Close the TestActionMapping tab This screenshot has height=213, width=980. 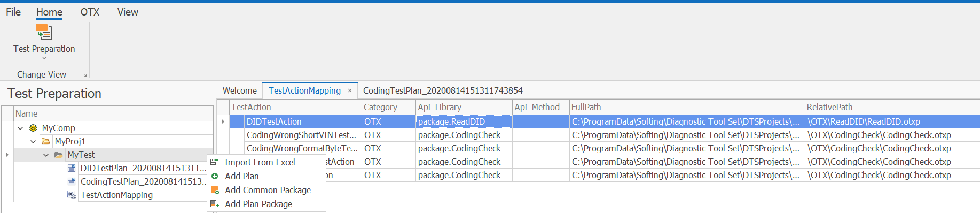(350, 90)
